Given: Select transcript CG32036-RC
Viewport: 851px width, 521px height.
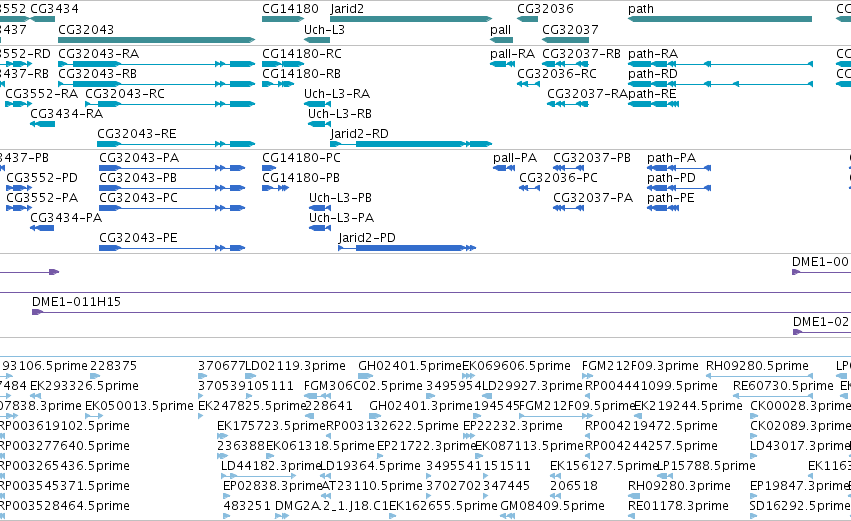Looking at the screenshot, I should [x=557, y=74].
